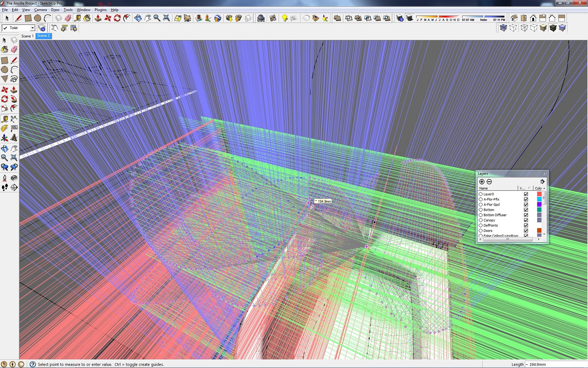Screen dimensions: 588x368
Task: Sort layers by the Visible column header
Action: [525, 188]
